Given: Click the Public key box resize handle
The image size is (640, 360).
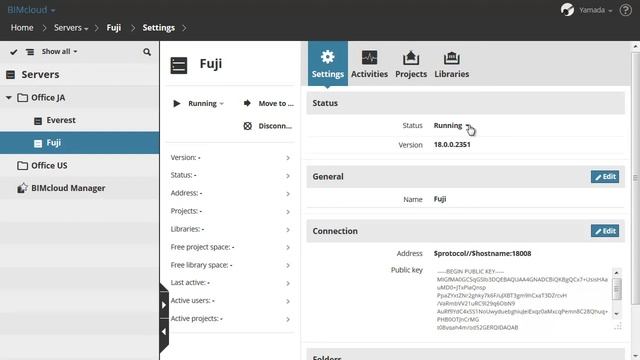Looking at the screenshot, I should pos(618,326).
